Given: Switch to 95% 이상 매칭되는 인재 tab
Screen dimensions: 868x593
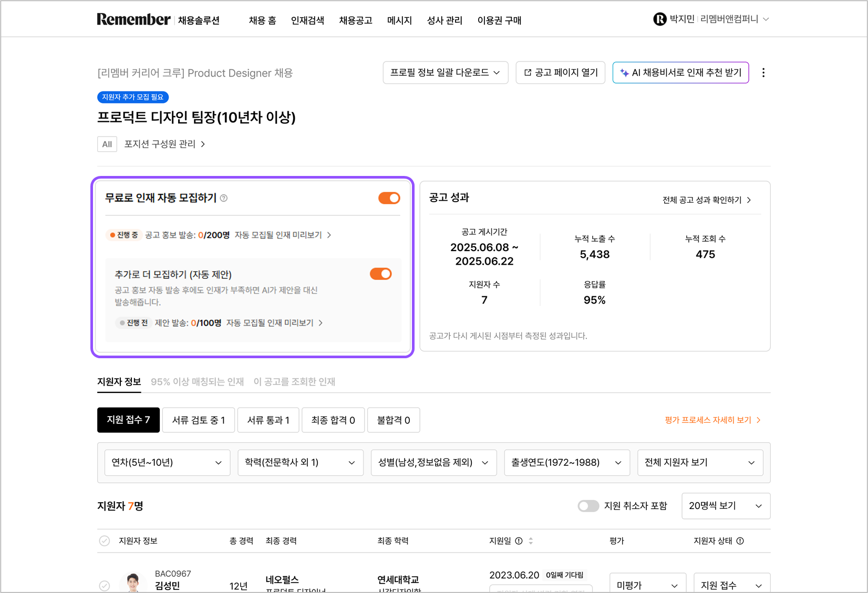Looking at the screenshot, I should (197, 382).
